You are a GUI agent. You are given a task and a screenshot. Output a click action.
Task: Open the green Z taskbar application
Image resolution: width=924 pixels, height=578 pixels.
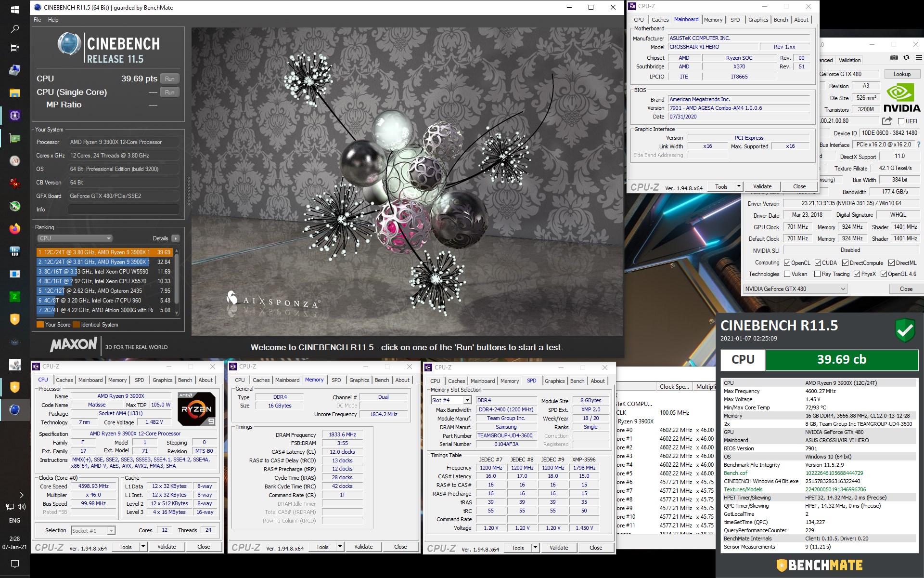[x=14, y=297]
